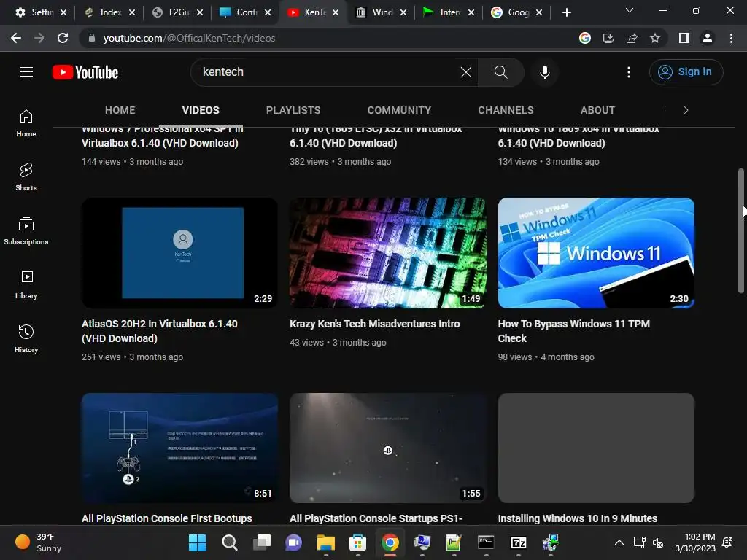Open Installing Windows 10 In 9 Minutes title
This screenshot has width=747, height=560.
click(x=578, y=518)
